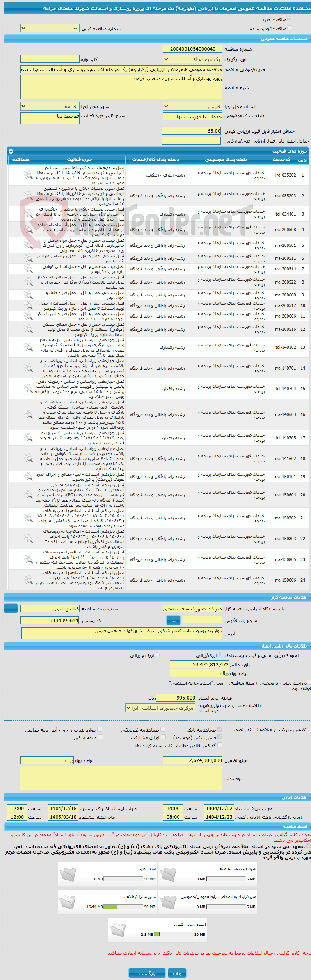Viewport: 311px width, 980px height.
Task: Sort by طبقه بندی موضوعی column header
Action: pyautogui.click(x=226, y=159)
